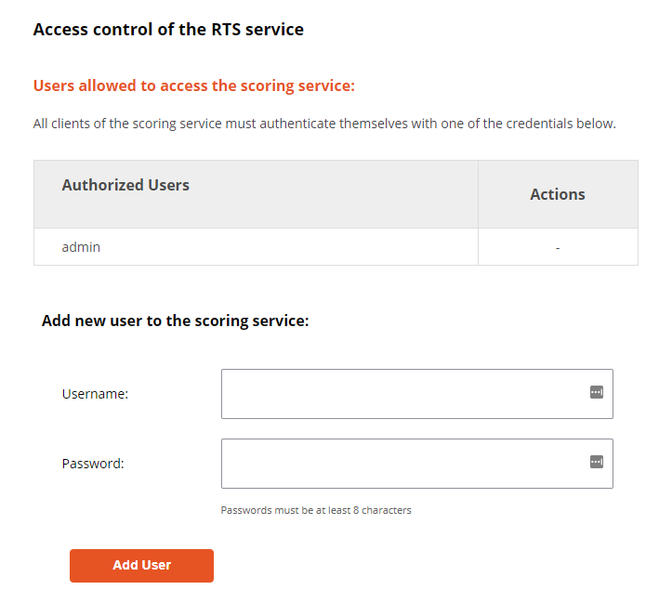Click 'Access control of the RTS service' title

[168, 30]
